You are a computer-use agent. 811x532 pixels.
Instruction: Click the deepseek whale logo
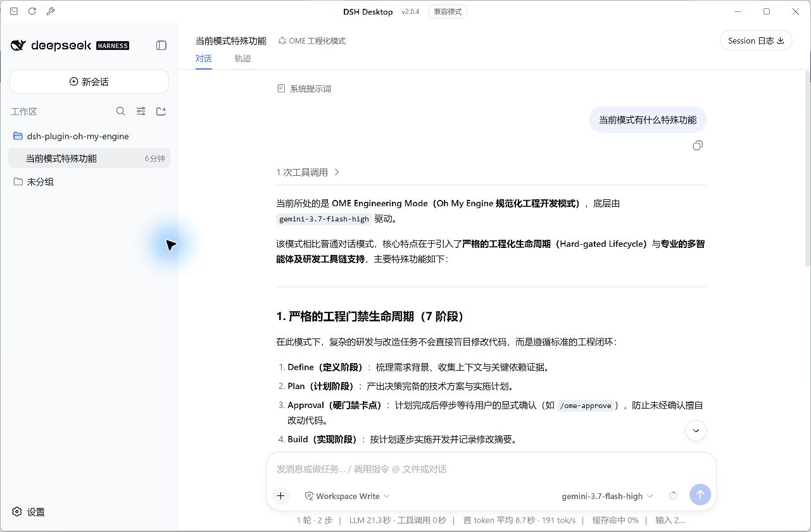(x=19, y=45)
